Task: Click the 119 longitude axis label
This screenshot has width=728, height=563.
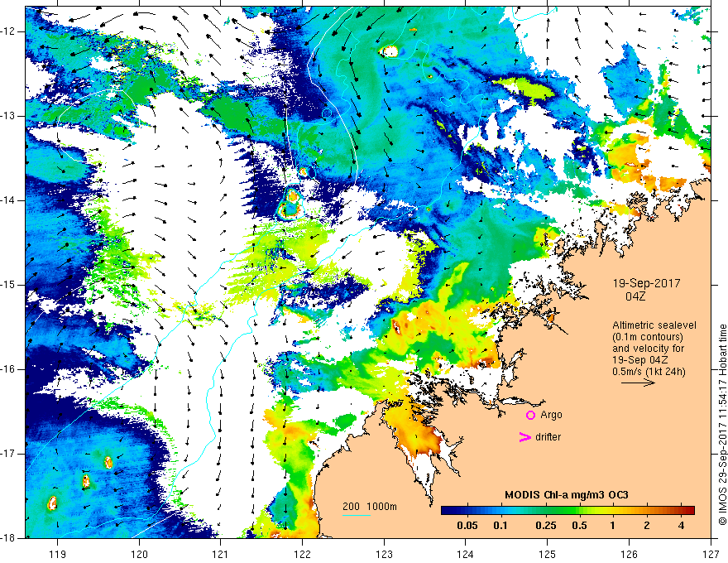Action: click(57, 554)
